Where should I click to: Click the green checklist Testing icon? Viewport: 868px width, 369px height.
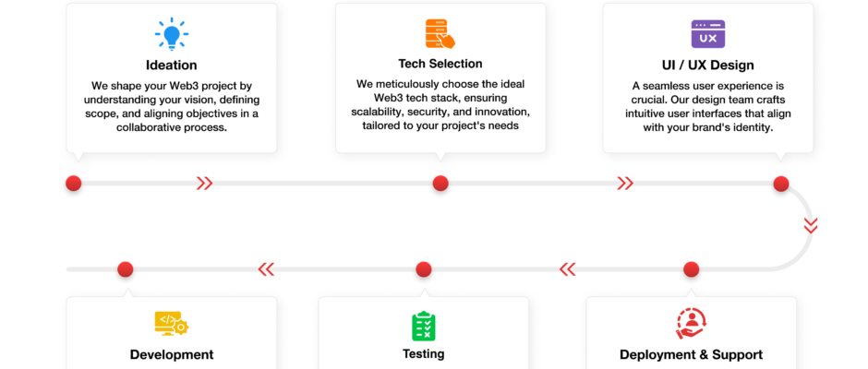[424, 326]
